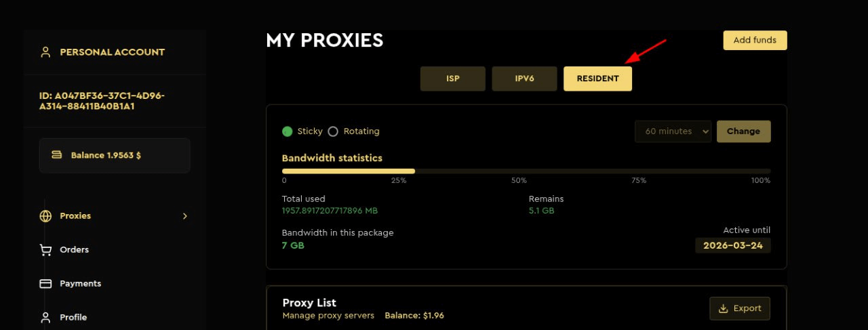This screenshot has width=868, height=330.
Task: Click the Proxies globe icon
Action: [x=45, y=216]
